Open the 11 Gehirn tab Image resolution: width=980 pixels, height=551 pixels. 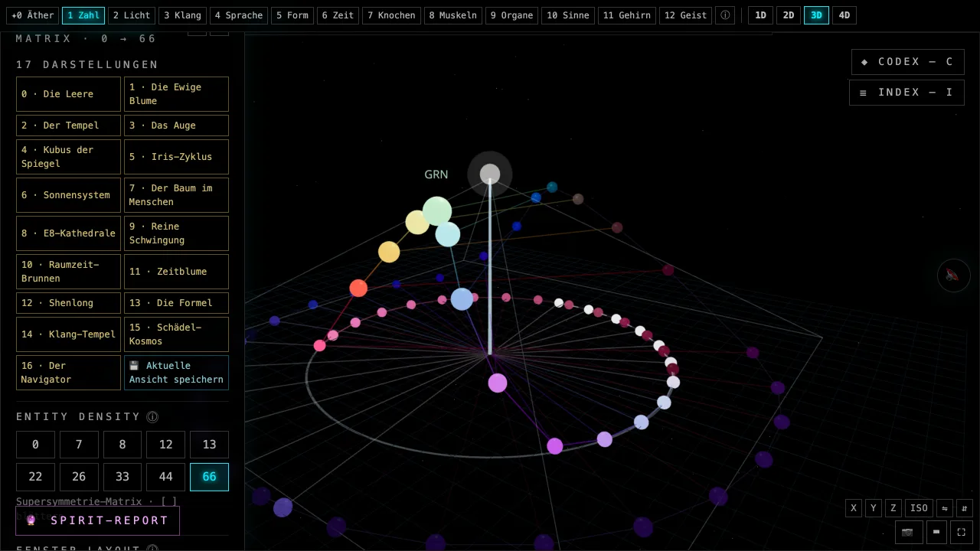(626, 15)
